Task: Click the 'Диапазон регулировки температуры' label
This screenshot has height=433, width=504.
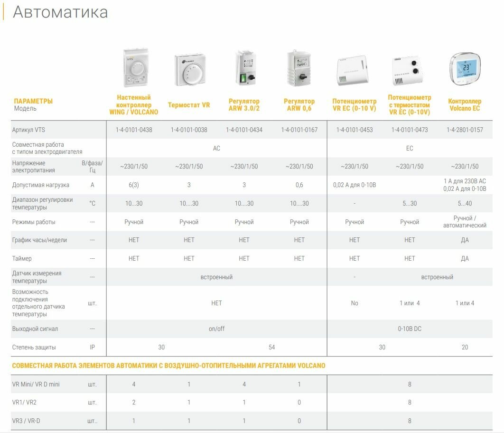Action: (42, 204)
